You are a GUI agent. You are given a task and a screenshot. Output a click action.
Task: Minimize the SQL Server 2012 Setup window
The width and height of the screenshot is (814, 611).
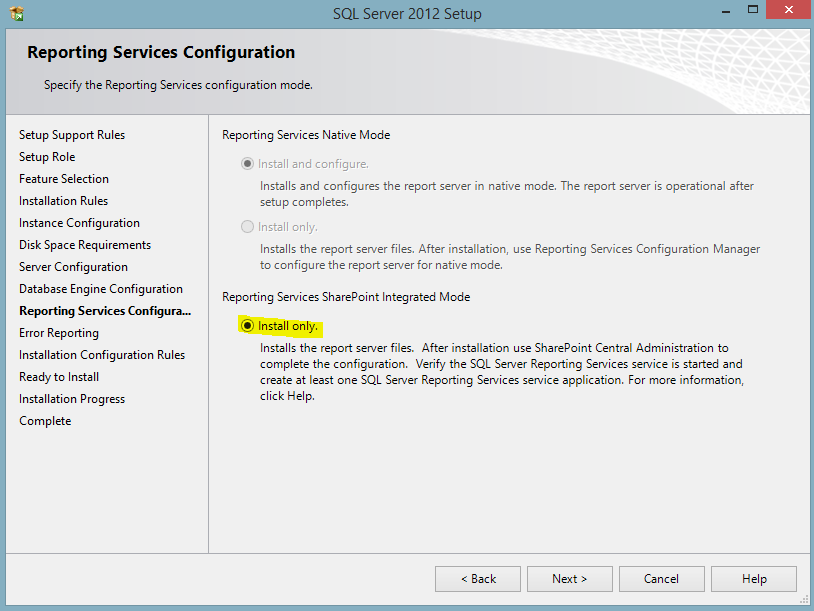[726, 10]
